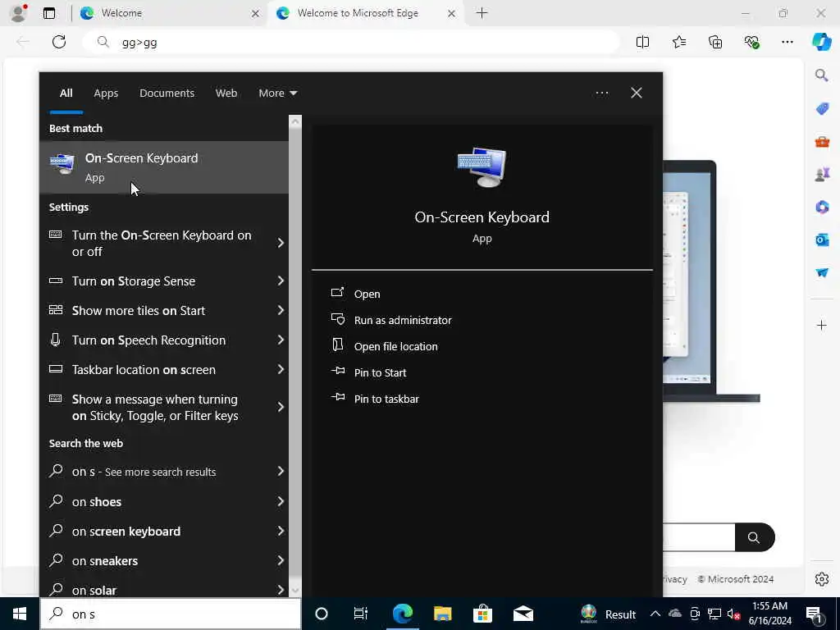Open the volume speaker tray icon

pyautogui.click(x=733, y=614)
